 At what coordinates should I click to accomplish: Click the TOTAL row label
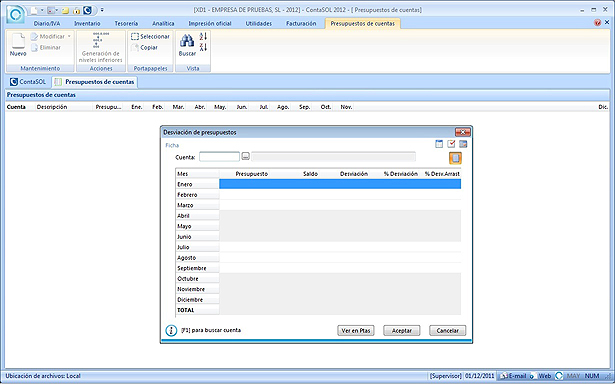point(186,310)
